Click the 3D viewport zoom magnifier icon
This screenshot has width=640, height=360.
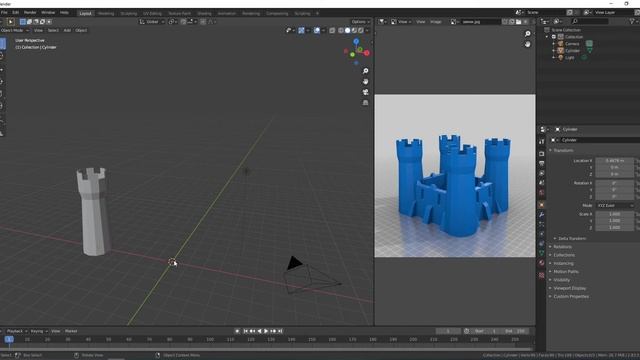pyautogui.click(x=365, y=71)
